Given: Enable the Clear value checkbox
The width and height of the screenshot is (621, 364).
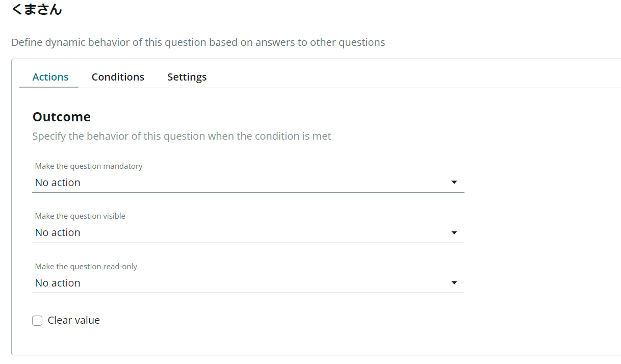Looking at the screenshot, I should (37, 321).
